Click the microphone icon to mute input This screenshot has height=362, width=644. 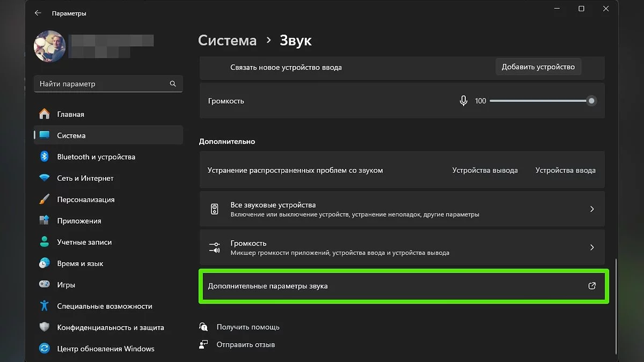click(464, 101)
